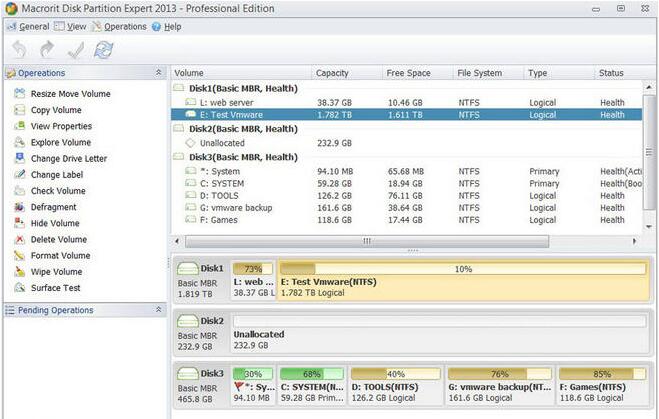This screenshot has width=659, height=419.
Task: Click the Apply checkmark toolbar icon
Action: (76, 50)
